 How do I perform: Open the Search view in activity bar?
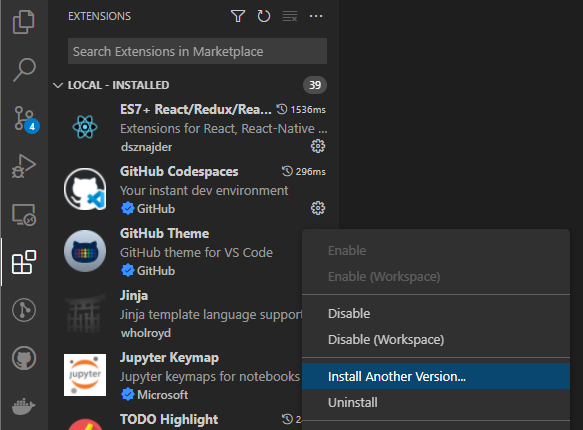[24, 70]
